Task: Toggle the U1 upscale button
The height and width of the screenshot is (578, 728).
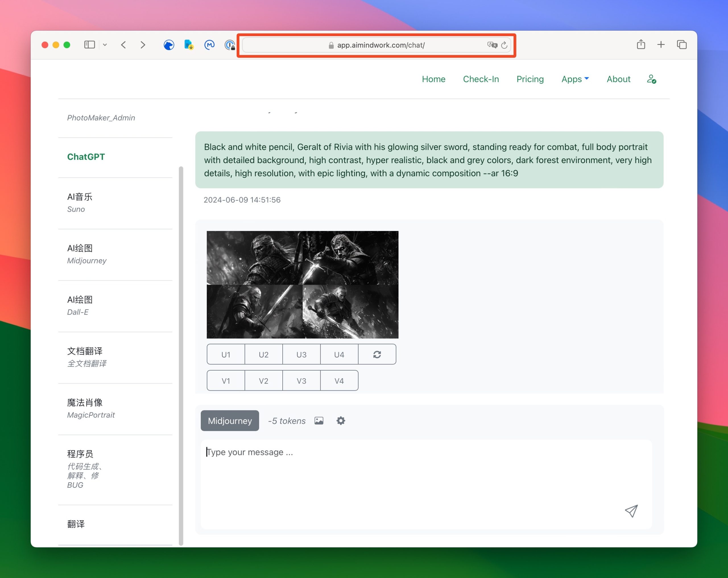Action: (226, 354)
